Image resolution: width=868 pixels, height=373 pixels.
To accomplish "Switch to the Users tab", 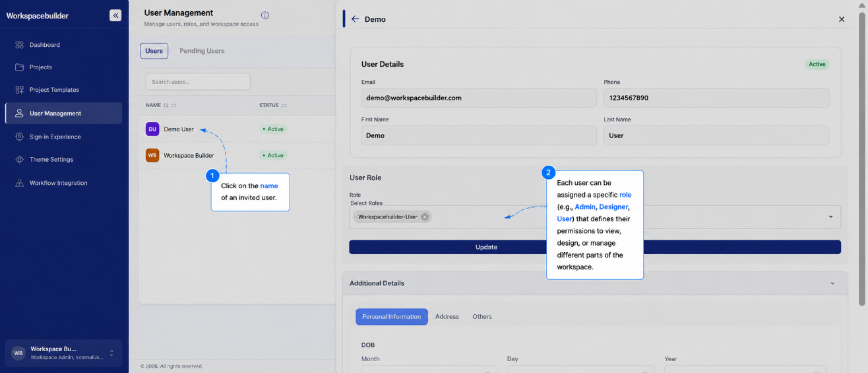I will 154,51.
